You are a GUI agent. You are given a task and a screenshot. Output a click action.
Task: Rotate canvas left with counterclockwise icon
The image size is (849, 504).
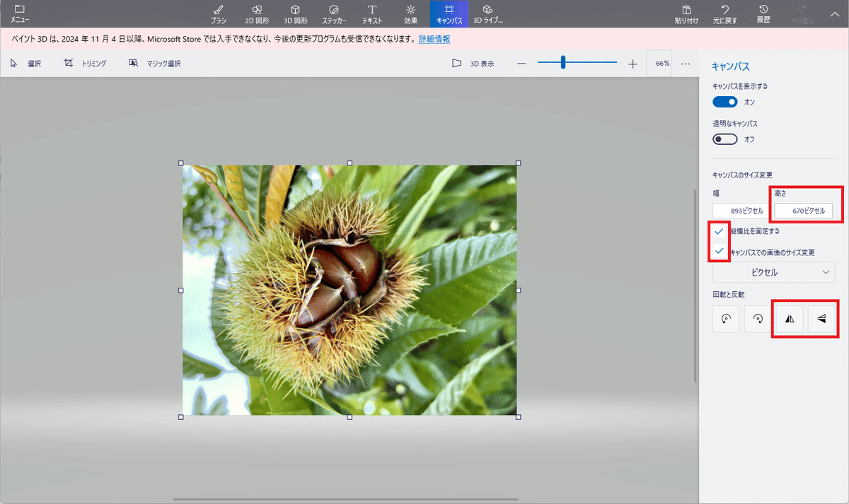click(726, 319)
